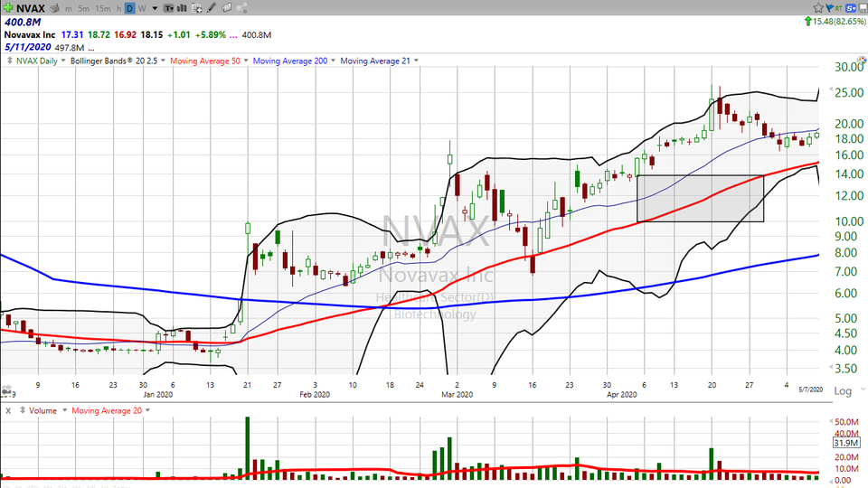Select the pencil drawing tool
Viewport: 868px width, 488px height.
click(211, 8)
